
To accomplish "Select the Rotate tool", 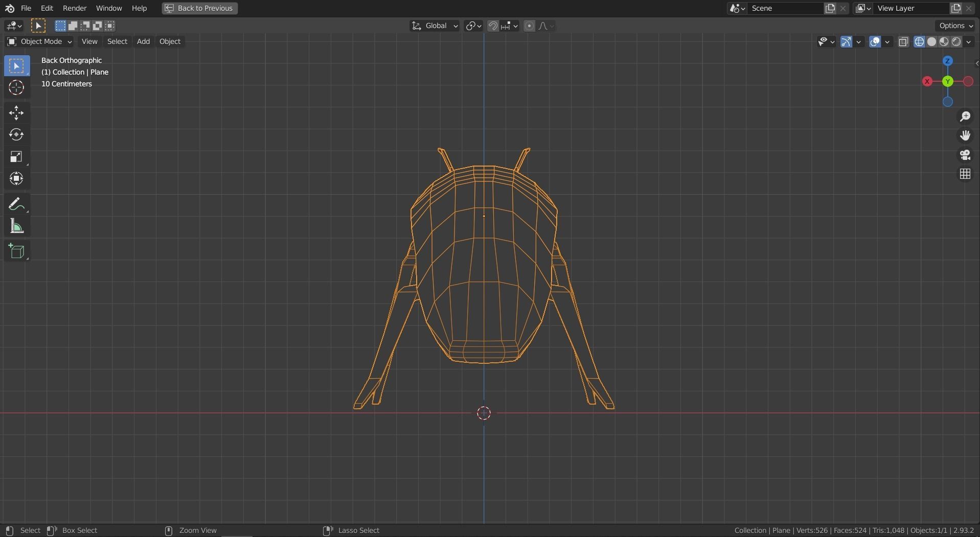I will click(x=17, y=134).
